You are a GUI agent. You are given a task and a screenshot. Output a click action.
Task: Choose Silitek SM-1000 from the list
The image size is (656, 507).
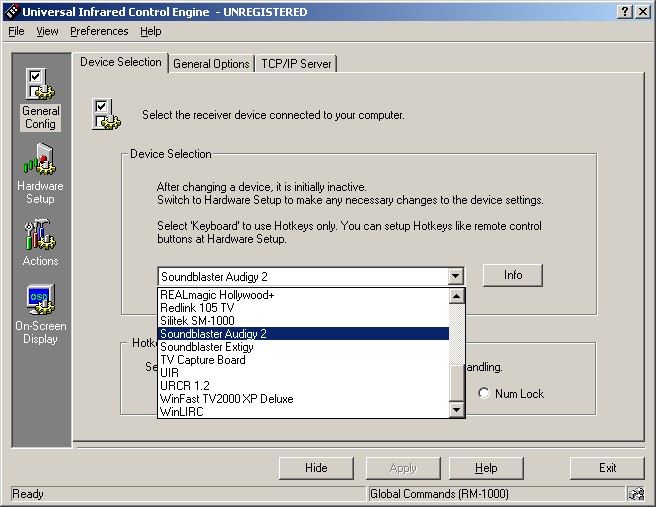[x=303, y=321]
